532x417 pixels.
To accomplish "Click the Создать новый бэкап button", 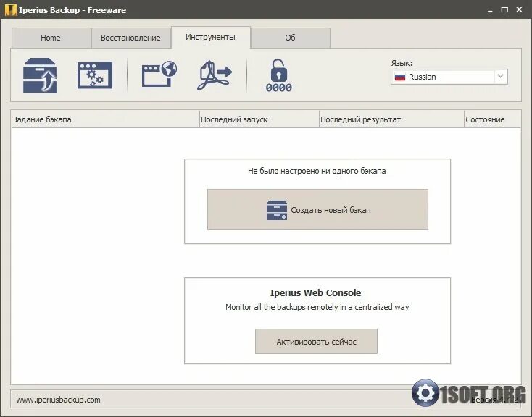I will (x=317, y=209).
